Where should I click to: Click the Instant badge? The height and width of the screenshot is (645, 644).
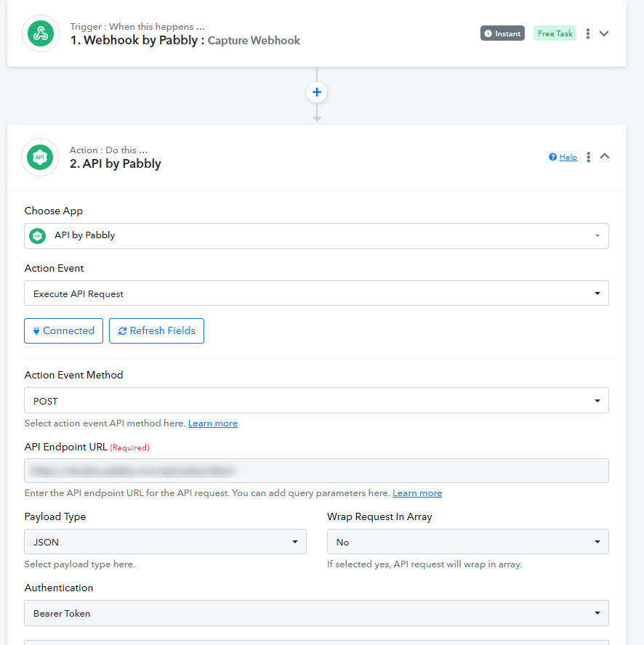502,33
